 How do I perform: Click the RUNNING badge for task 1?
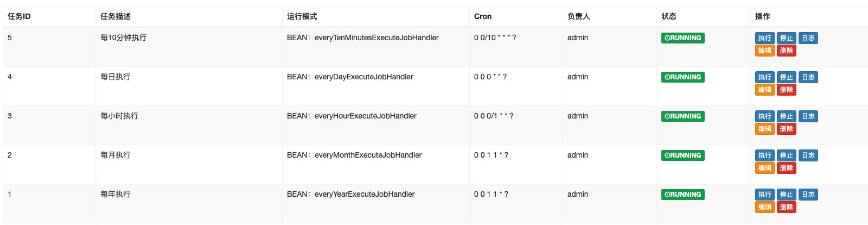pos(683,195)
